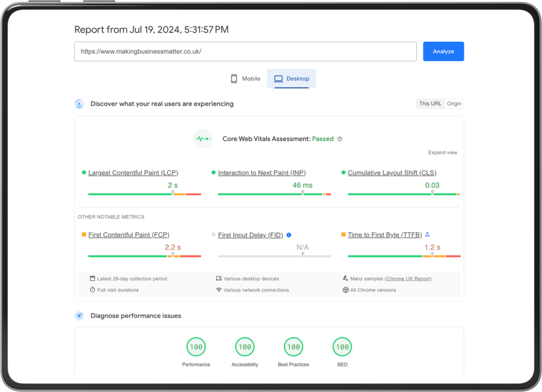Click the URL input field
542x392 pixels.
tap(245, 52)
